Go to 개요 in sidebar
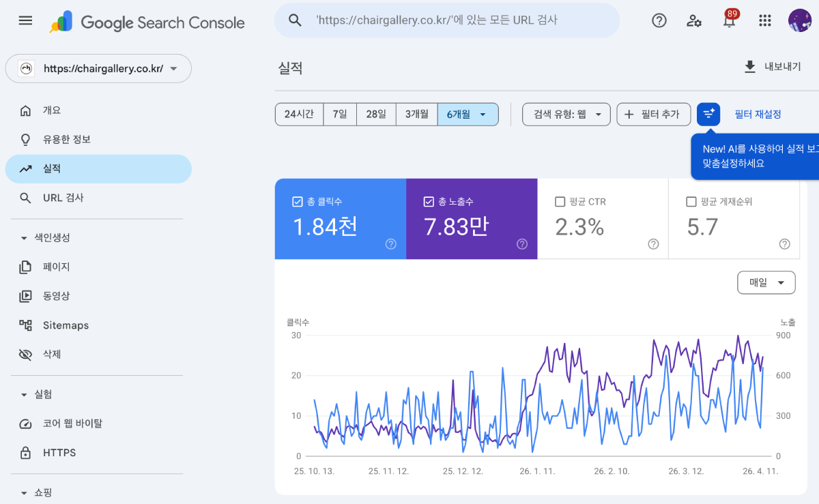Viewport: 819px width, 504px height. pos(98,110)
